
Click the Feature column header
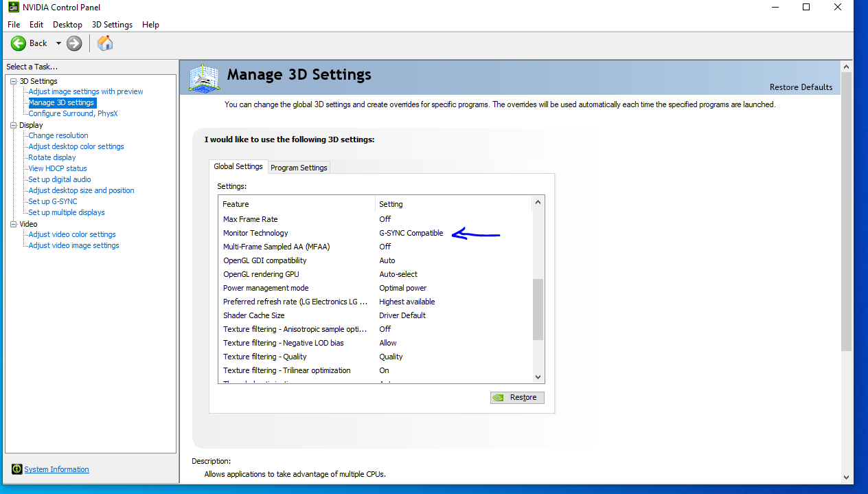[297, 204]
